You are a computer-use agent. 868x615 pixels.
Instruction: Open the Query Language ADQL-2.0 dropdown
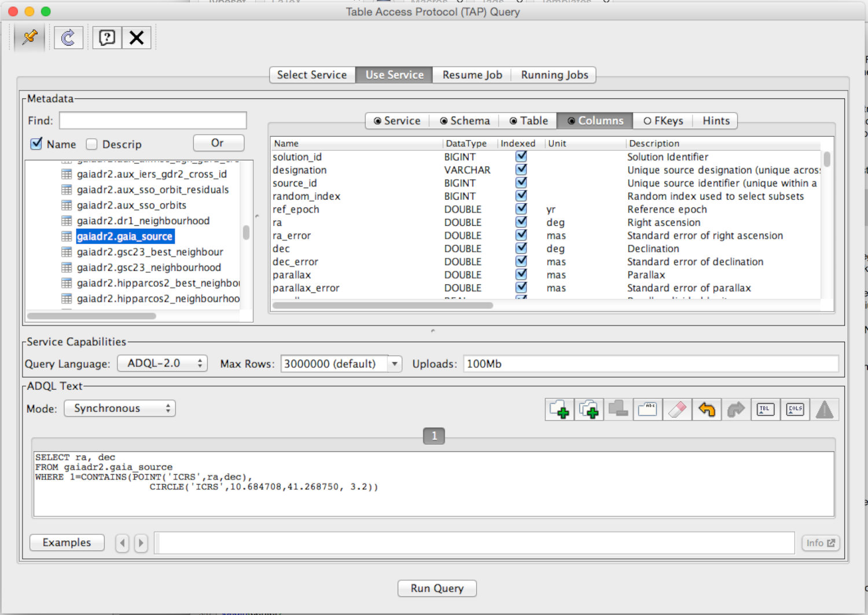pos(162,363)
